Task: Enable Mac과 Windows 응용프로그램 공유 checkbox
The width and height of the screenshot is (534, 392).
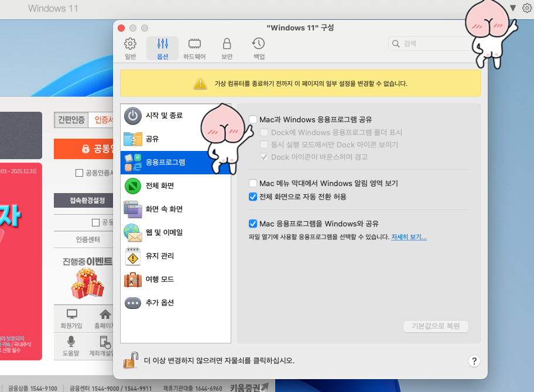Action: pyautogui.click(x=253, y=119)
